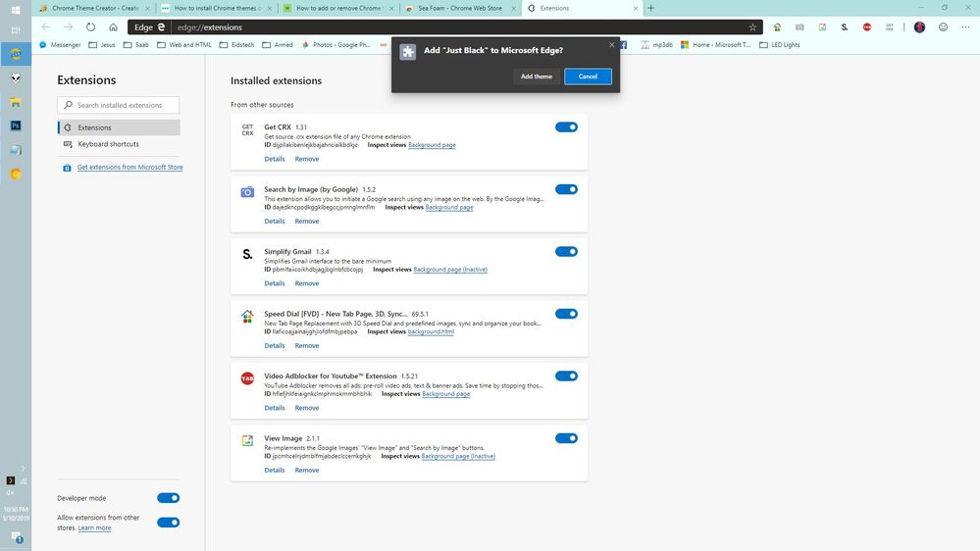Open the user profile avatar
This screenshot has height=551, width=980.
[x=919, y=27]
